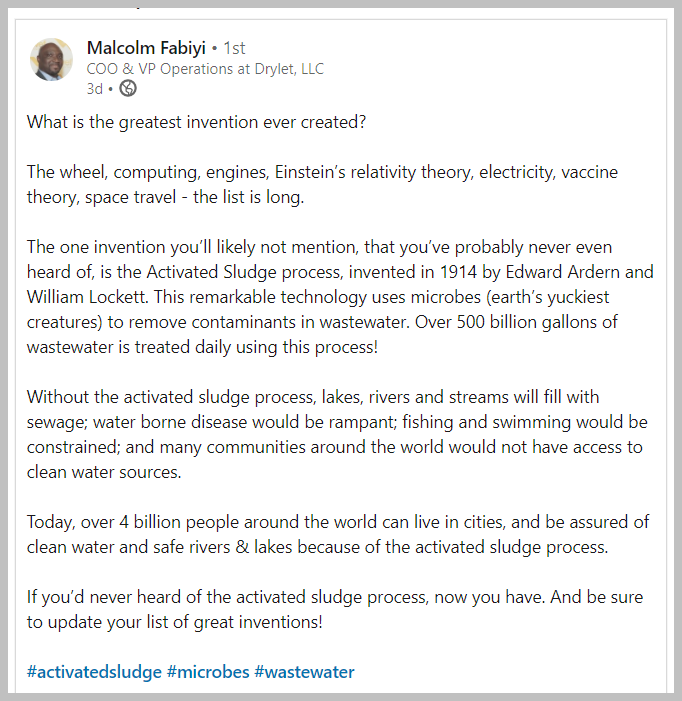The image size is (682, 701).
Task: Click the COO & VP Operations subtitle
Action: coord(205,69)
